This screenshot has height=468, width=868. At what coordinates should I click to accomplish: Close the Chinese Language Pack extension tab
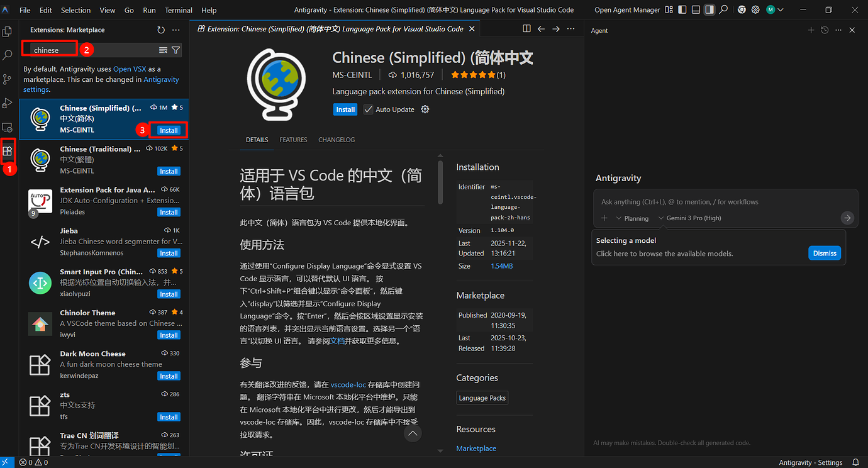click(472, 29)
